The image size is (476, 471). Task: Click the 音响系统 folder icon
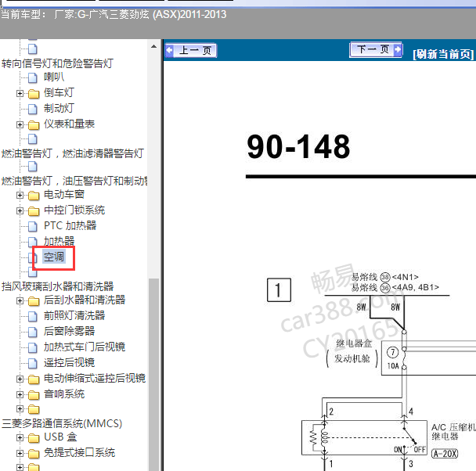pos(34,395)
